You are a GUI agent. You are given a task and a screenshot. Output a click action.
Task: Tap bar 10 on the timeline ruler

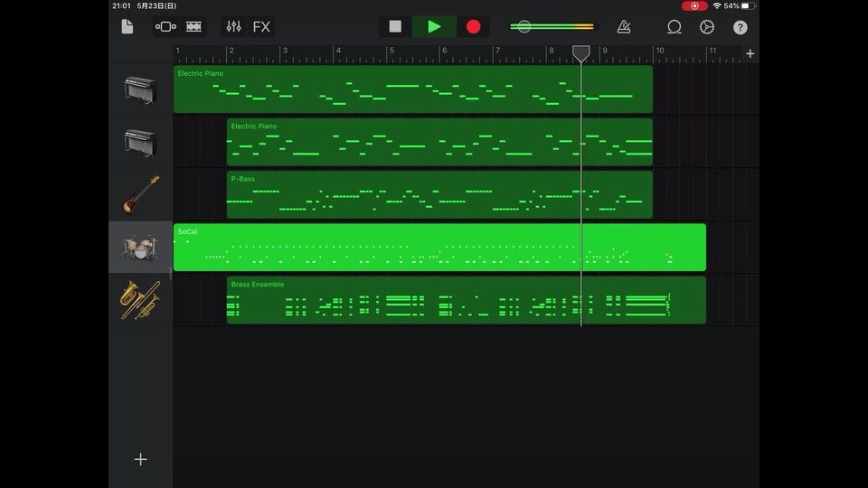pyautogui.click(x=660, y=51)
